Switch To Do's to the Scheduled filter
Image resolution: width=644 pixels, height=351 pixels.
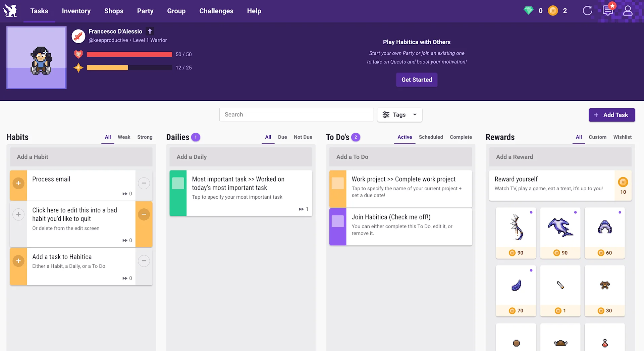431,137
